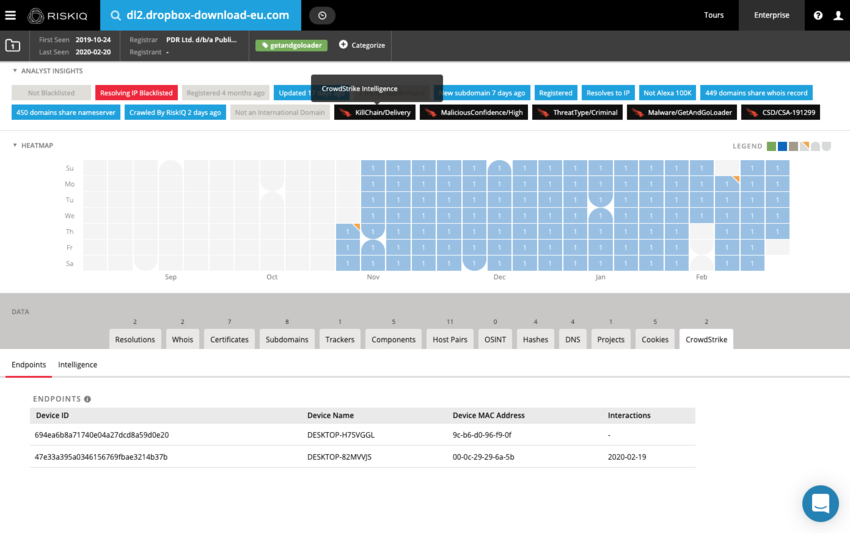Open the help question mark icon
Viewport: 850px width, 533px height.
coord(818,16)
